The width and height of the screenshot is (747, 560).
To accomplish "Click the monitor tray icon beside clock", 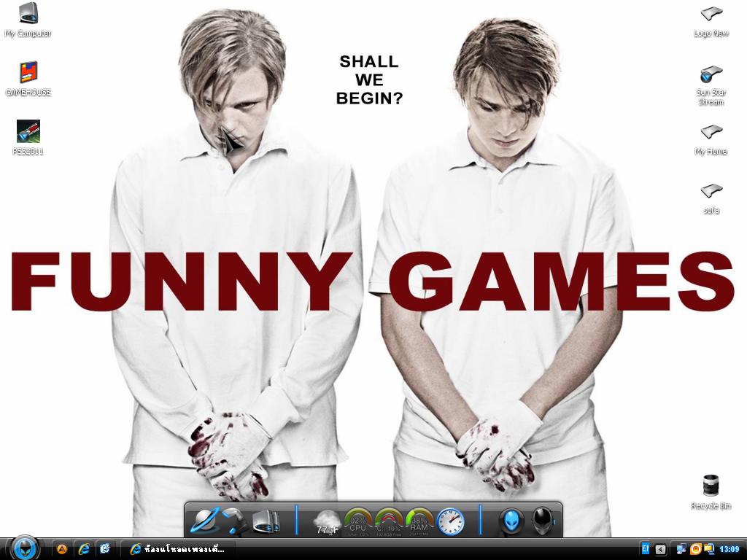I will (709, 550).
